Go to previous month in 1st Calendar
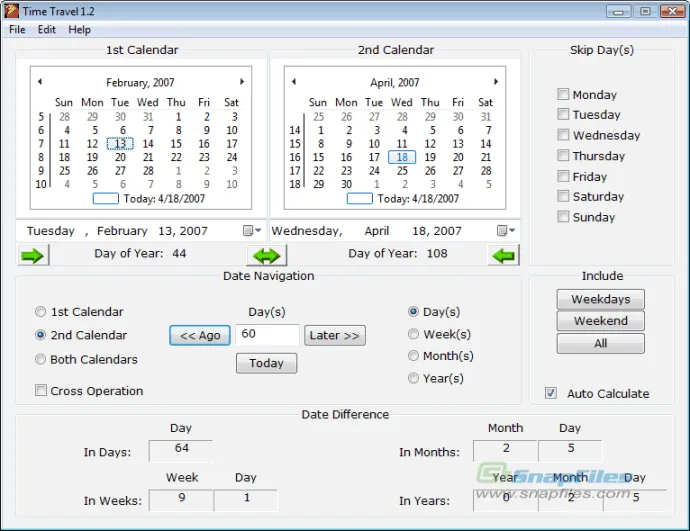 tap(40, 81)
